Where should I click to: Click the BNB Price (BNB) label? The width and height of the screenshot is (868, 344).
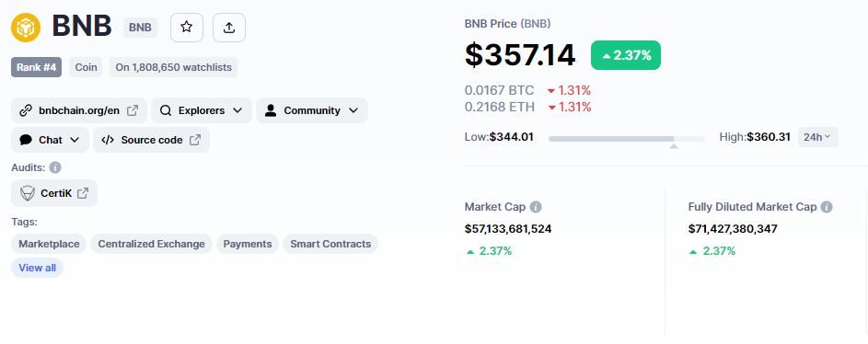point(507,24)
